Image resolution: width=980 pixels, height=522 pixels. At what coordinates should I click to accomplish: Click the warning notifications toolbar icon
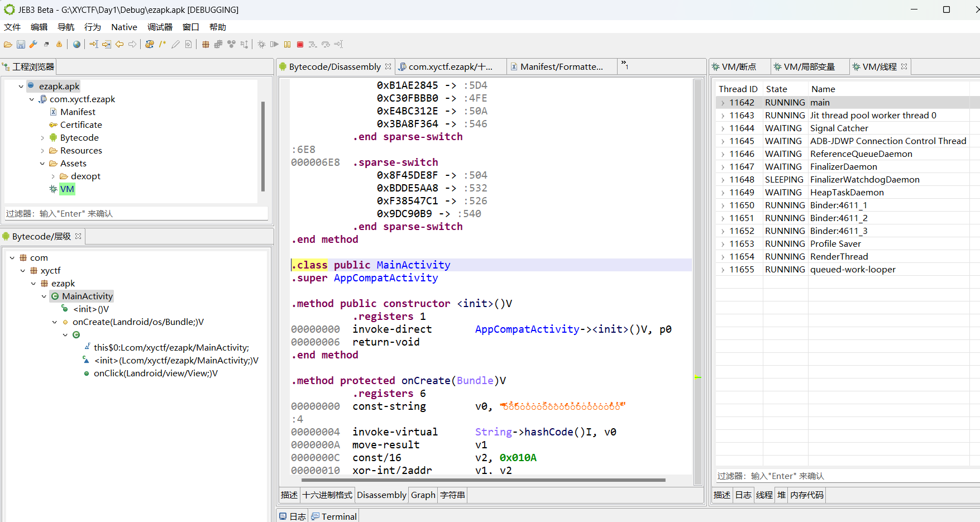click(x=59, y=44)
